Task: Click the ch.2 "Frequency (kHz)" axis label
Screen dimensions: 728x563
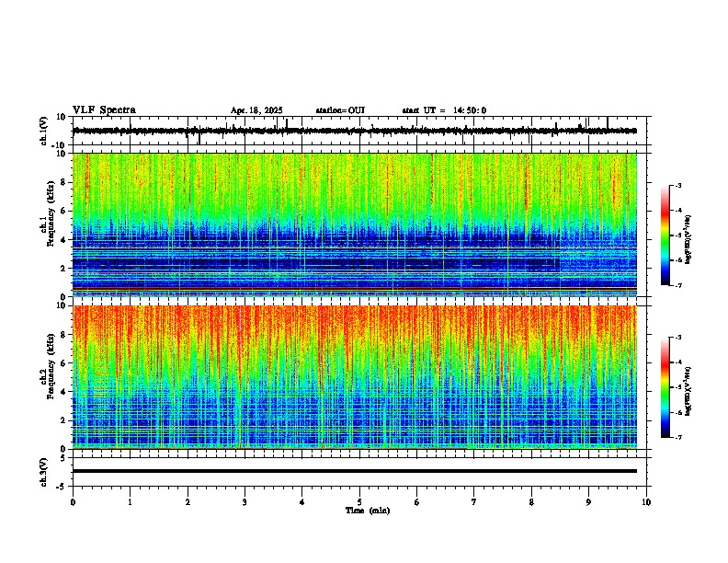Action: coord(51,366)
